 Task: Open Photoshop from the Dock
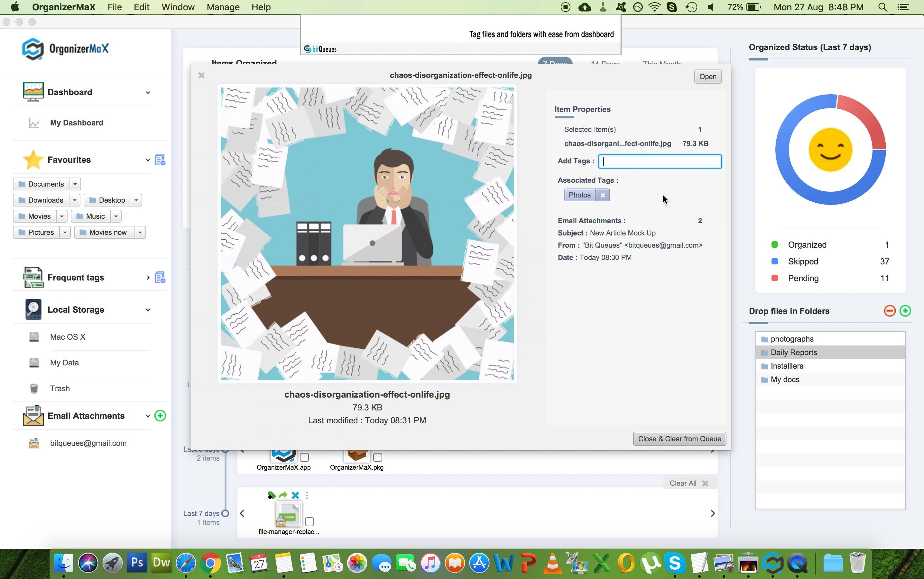137,563
